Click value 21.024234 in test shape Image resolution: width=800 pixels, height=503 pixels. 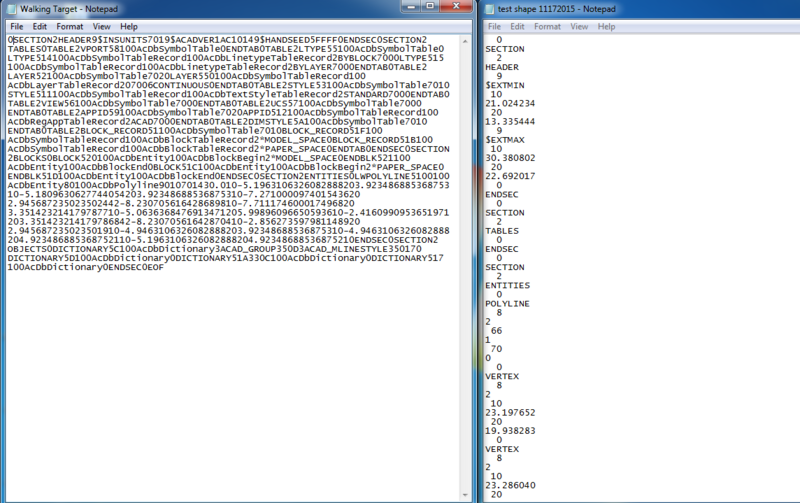click(x=510, y=103)
